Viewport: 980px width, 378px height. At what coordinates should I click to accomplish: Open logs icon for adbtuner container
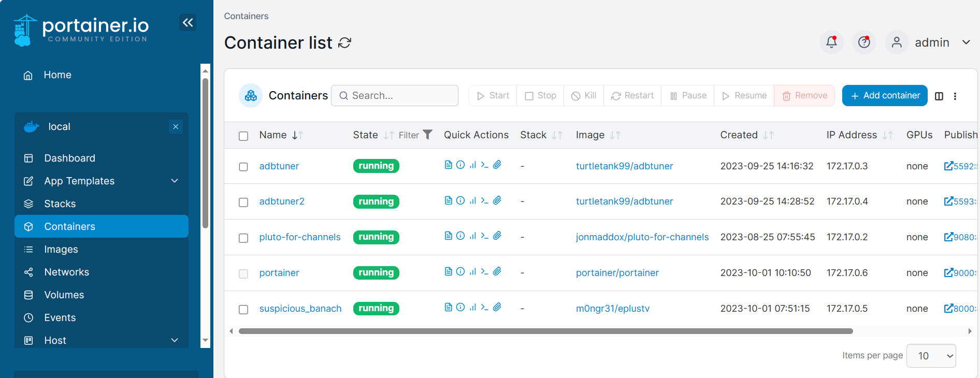click(x=448, y=165)
